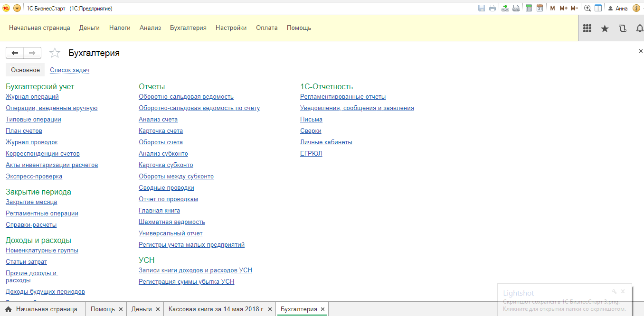Open ЕГРЮЛ link
Viewport: 644px width, 316px height.
(x=311, y=153)
